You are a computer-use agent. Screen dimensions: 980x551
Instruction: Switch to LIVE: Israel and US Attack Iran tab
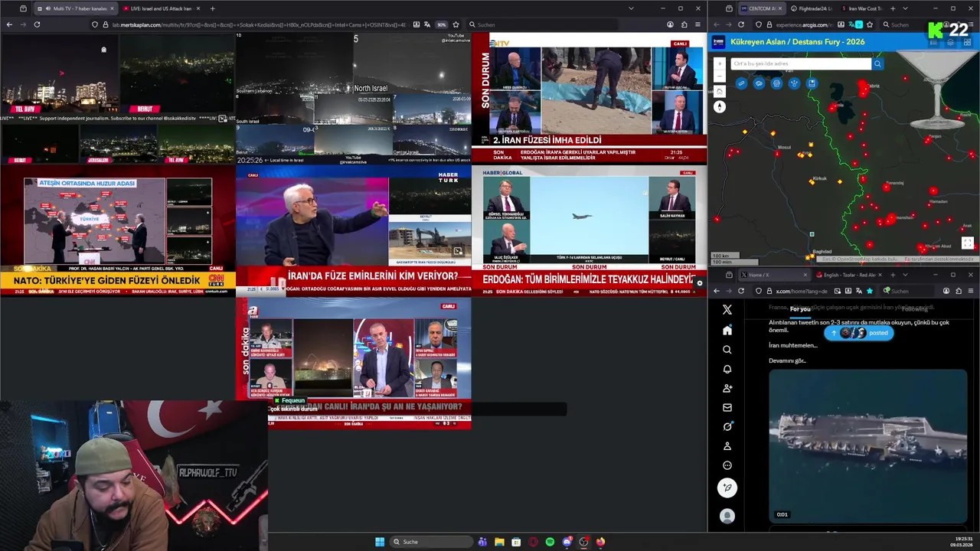point(160,8)
